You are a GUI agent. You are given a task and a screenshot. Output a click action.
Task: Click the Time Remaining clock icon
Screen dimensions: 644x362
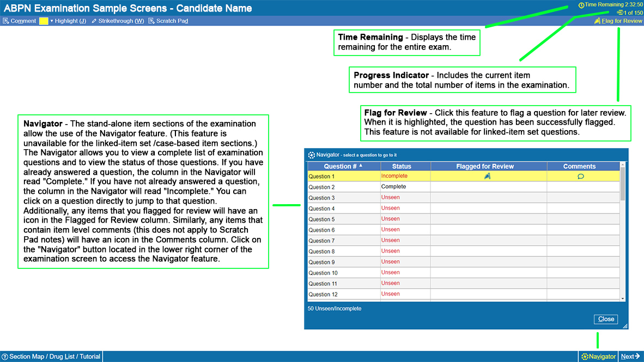[x=581, y=5]
